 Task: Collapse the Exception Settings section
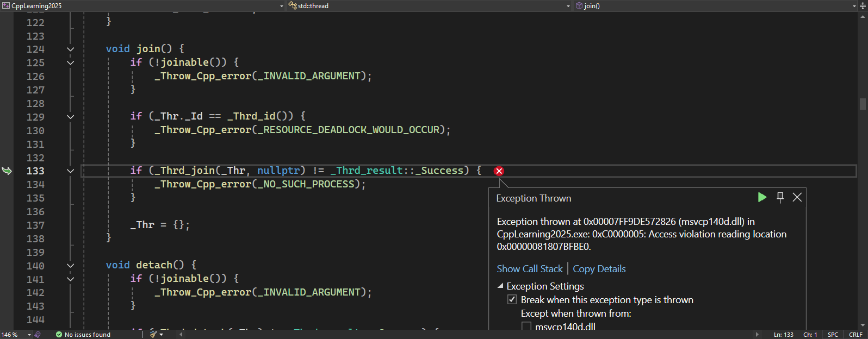coord(500,286)
